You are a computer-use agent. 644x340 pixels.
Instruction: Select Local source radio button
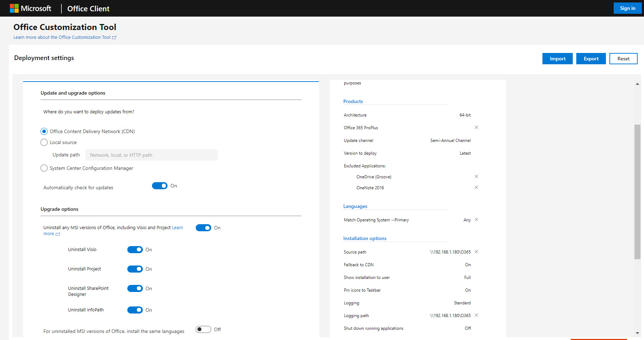(x=44, y=142)
